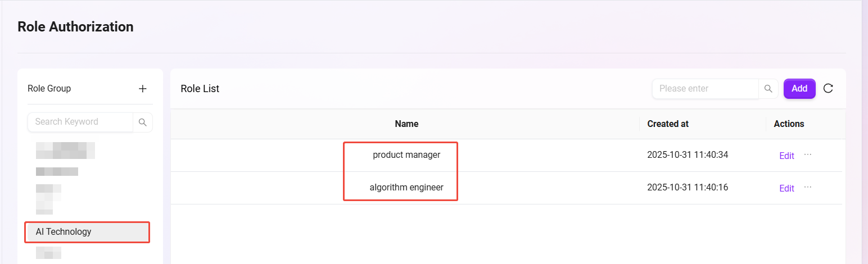868x264 pixels.
Task: Click the magnifier icon in Role List search
Action: click(x=768, y=89)
